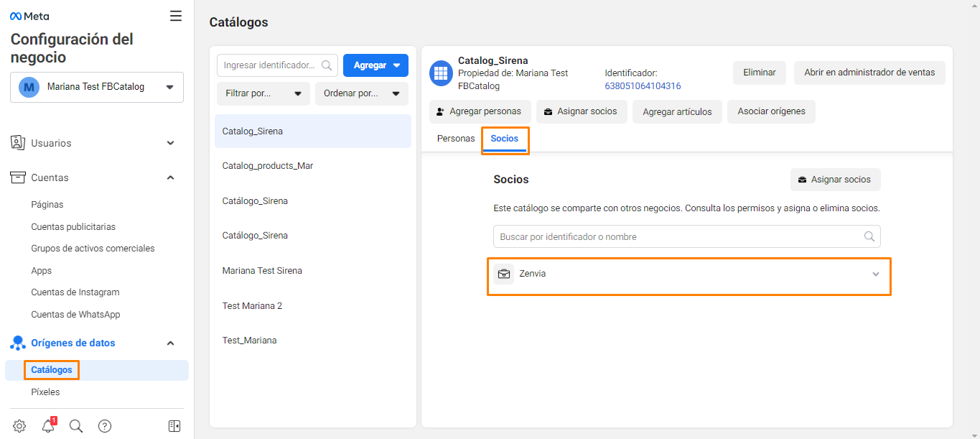
Task: Click the magnifier in partner search field
Action: [x=869, y=236]
